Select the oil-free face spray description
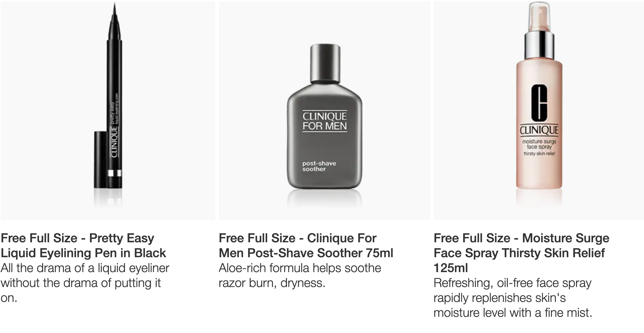This screenshot has height=333, width=644. [513, 298]
